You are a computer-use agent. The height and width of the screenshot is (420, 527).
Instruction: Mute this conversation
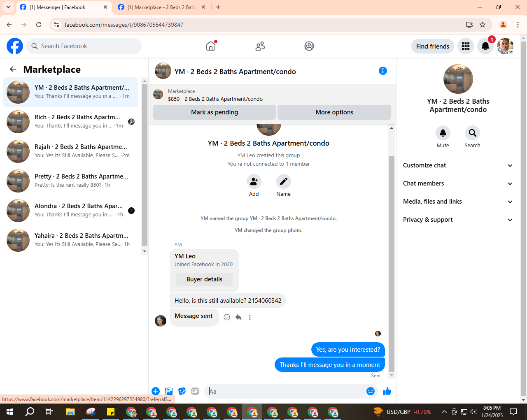click(x=443, y=133)
